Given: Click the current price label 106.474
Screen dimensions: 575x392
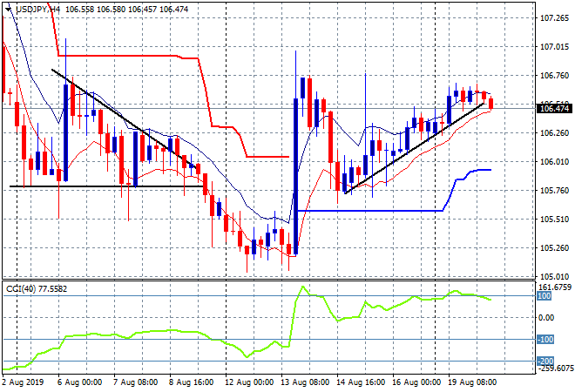Looking at the screenshot, I should pos(554,109).
